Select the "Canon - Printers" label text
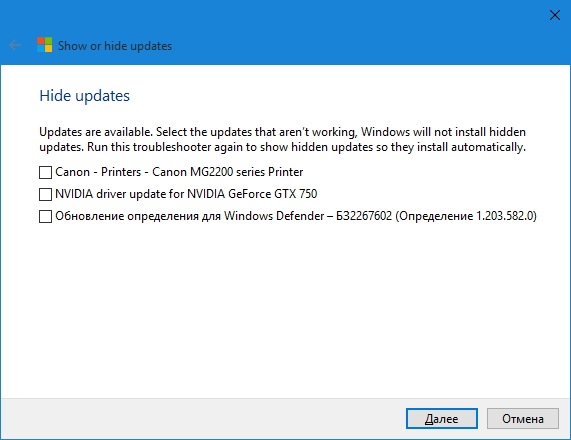571x440 pixels. pos(98,172)
